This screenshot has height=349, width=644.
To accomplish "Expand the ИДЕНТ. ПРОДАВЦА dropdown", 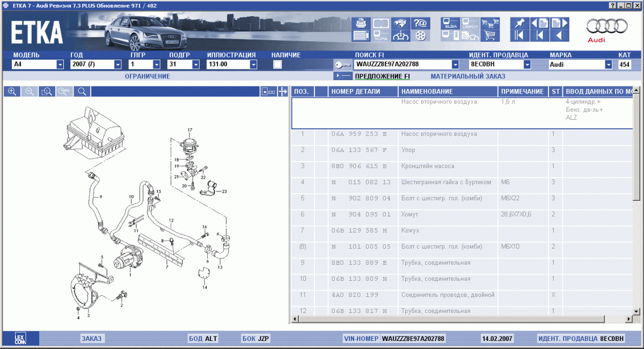I will pyautogui.click(x=527, y=64).
